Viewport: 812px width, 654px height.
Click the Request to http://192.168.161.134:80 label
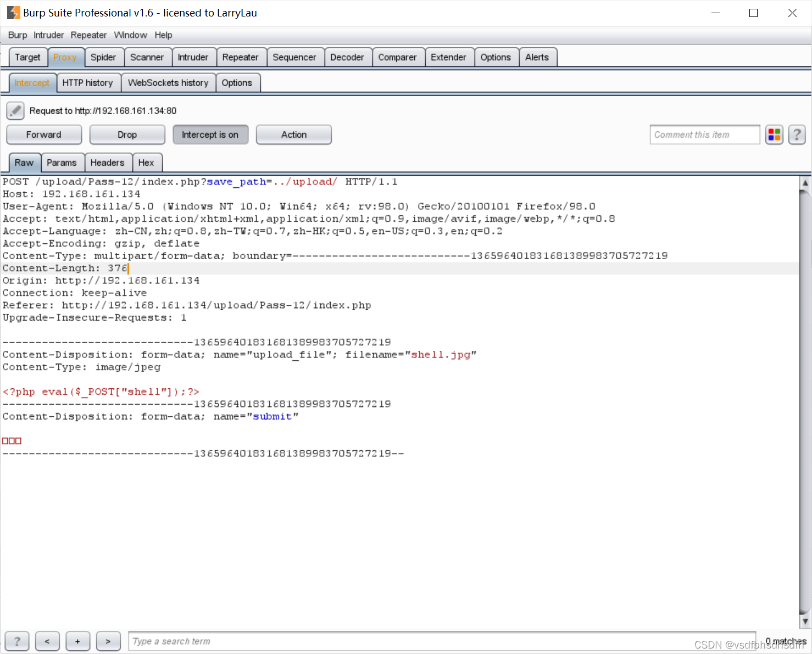(x=103, y=111)
